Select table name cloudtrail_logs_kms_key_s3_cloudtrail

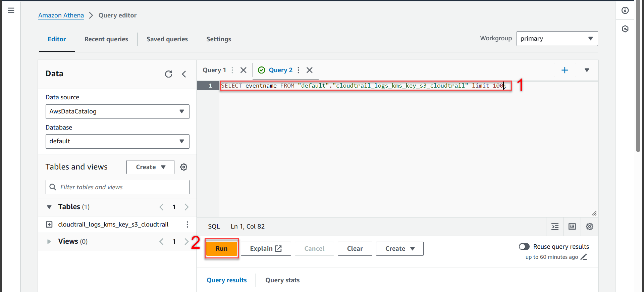(113, 225)
